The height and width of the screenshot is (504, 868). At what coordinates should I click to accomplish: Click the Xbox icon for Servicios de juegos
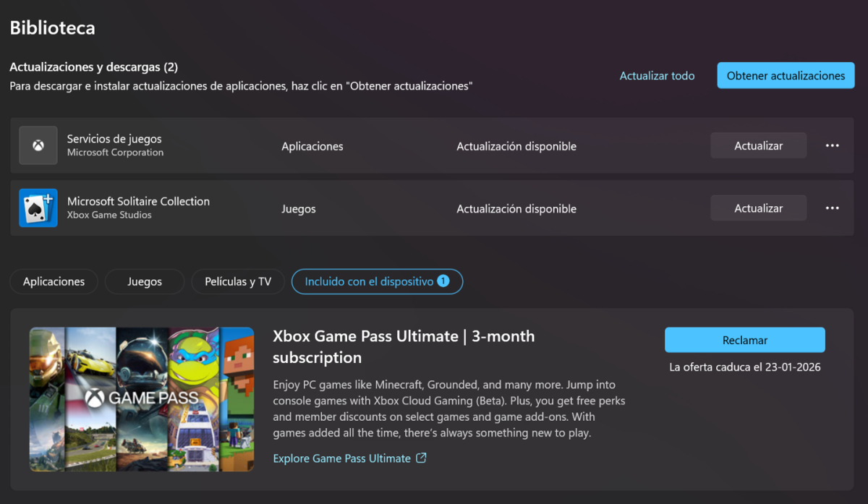click(x=38, y=145)
